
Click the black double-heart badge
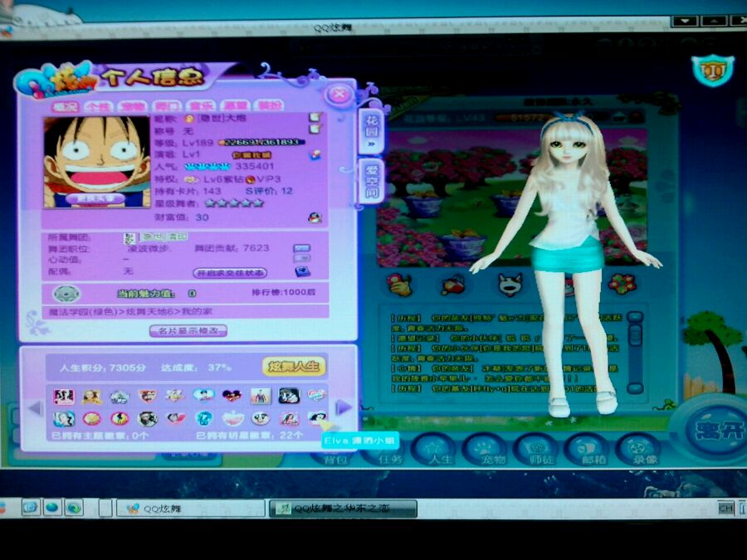(232, 396)
